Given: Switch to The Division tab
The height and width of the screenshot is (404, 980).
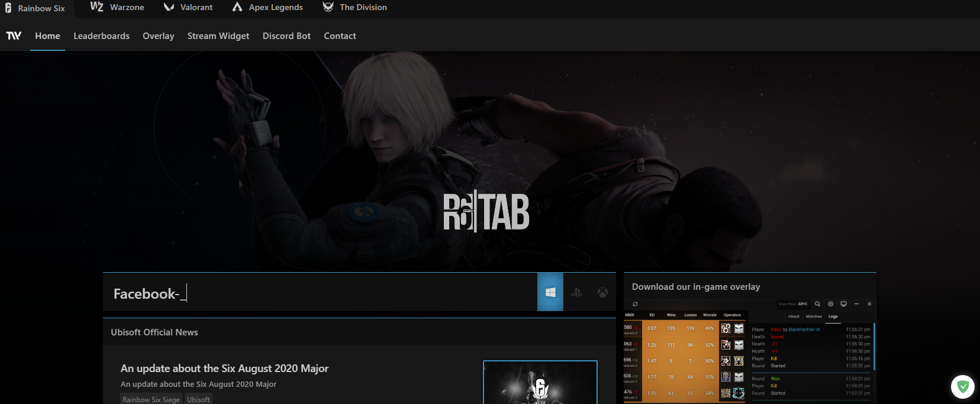Looking at the screenshot, I should (354, 7).
